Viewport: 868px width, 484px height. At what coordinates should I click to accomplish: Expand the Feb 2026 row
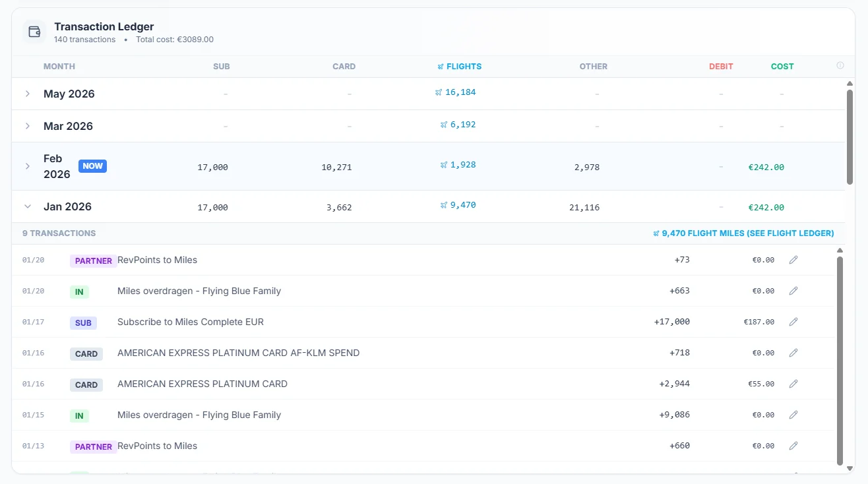(x=27, y=166)
